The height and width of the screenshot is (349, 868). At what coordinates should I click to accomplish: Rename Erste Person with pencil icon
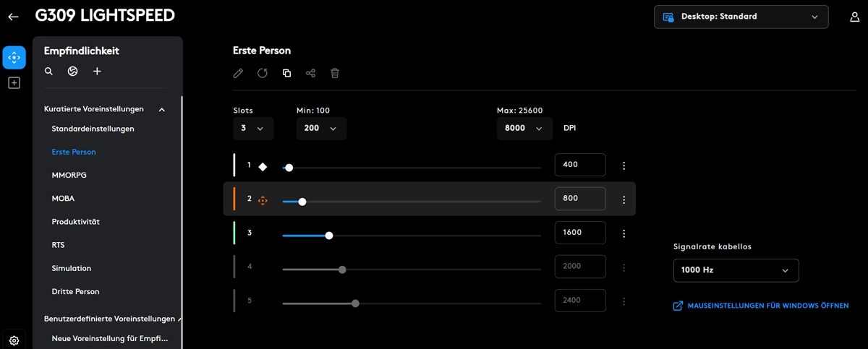238,73
